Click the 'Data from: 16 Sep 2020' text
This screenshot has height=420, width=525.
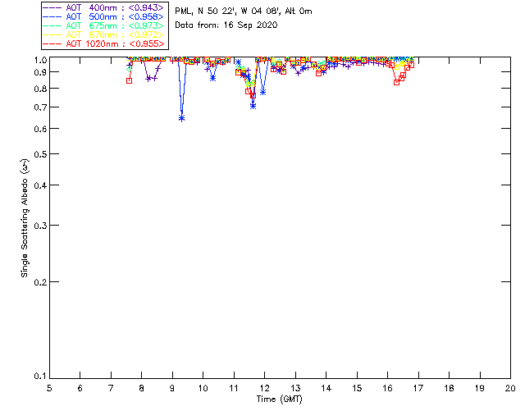click(x=226, y=25)
